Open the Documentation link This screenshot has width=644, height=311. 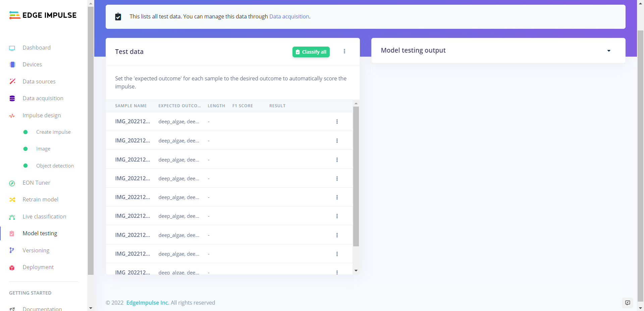(42, 309)
